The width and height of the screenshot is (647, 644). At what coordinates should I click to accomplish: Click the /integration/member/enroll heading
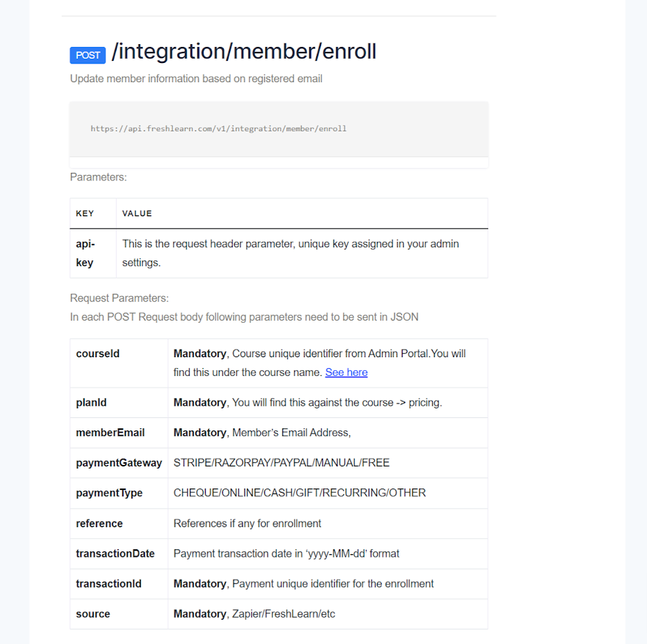244,52
